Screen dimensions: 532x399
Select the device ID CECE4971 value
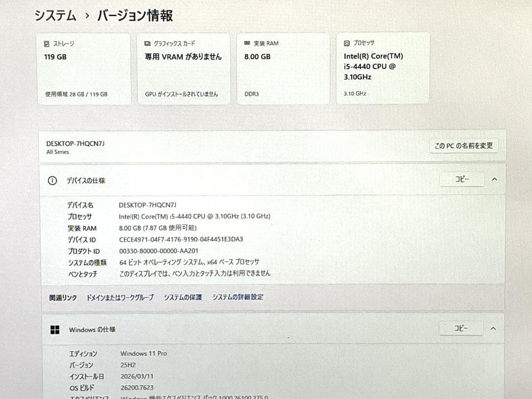coord(181,239)
